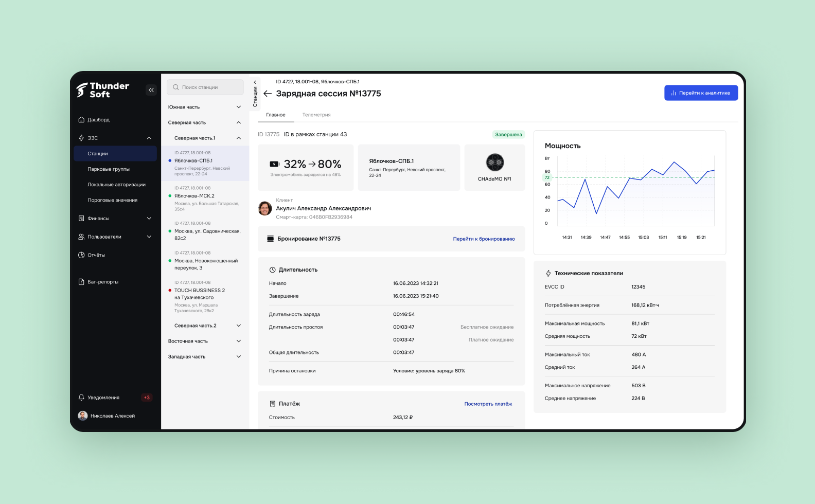
Task: Click the search magnifier icon
Action: 176,87
